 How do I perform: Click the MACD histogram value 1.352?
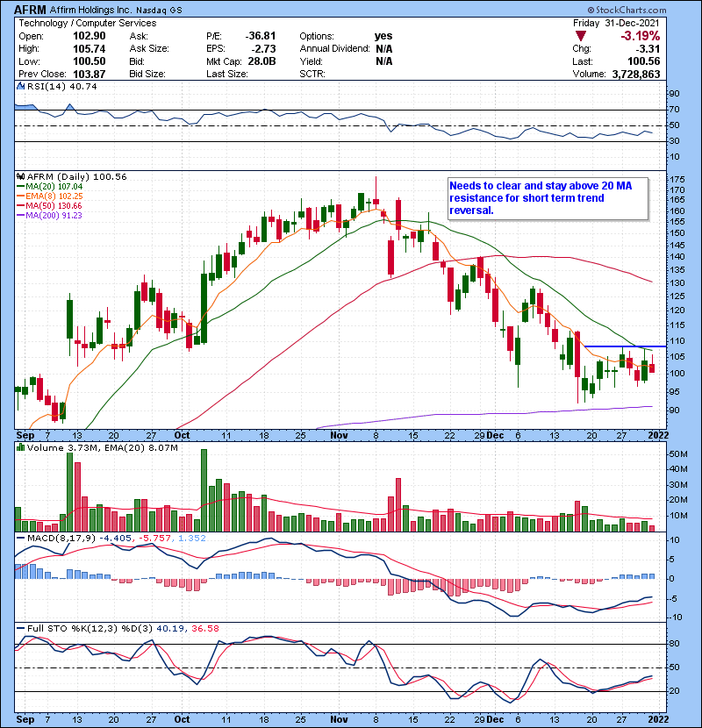(192, 539)
